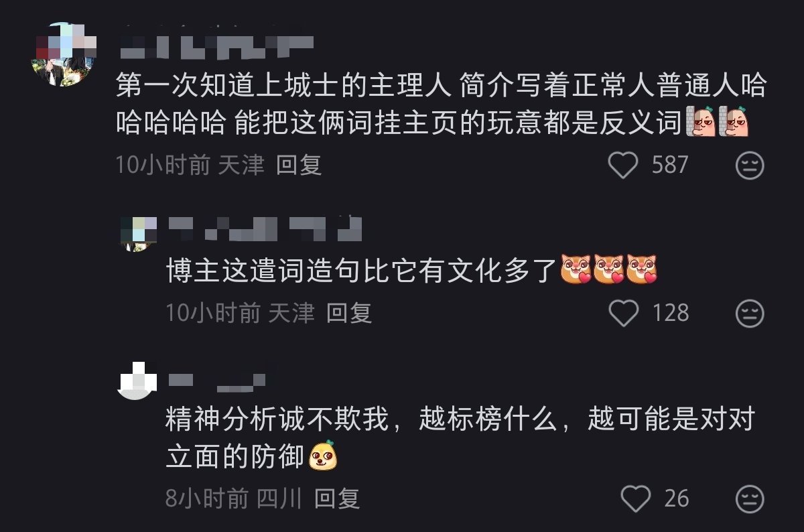Select the reply text starting 精神分析
Screen dimensions: 804x532
click(x=460, y=438)
